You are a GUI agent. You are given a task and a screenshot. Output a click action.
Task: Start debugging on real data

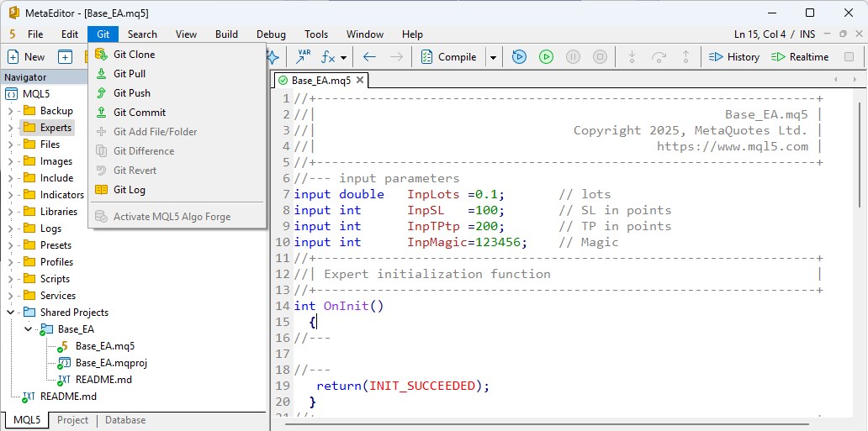coord(547,57)
